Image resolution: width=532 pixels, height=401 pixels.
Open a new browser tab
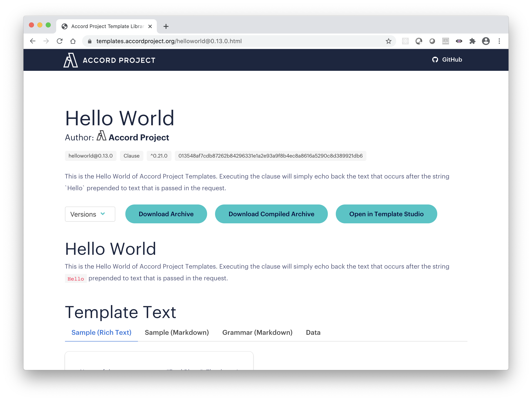(x=166, y=26)
